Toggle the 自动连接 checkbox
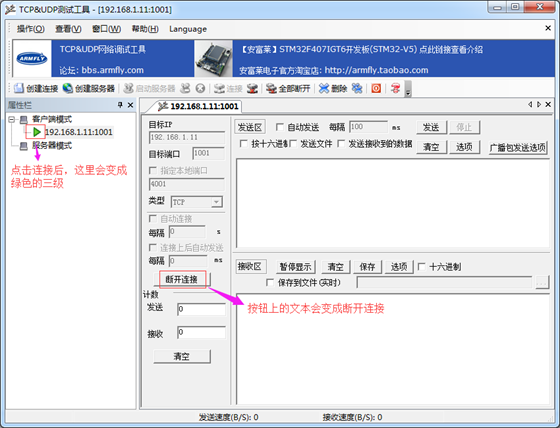This screenshot has width=560, height=428. pyautogui.click(x=152, y=218)
